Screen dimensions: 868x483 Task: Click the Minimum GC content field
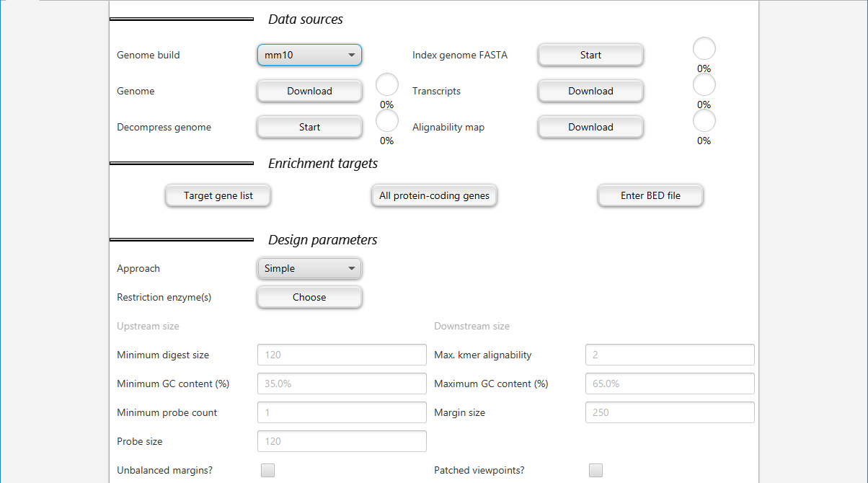(x=342, y=384)
